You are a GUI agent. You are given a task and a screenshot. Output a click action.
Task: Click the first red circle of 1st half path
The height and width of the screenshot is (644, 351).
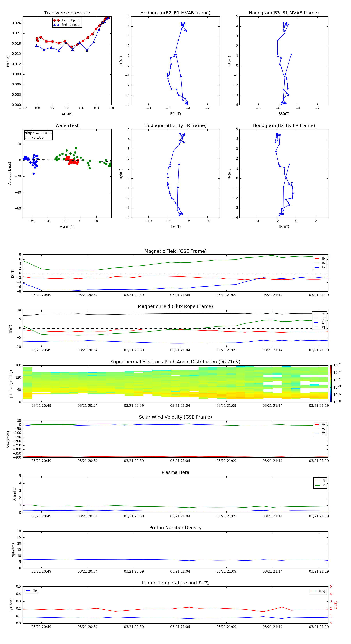click(37, 38)
